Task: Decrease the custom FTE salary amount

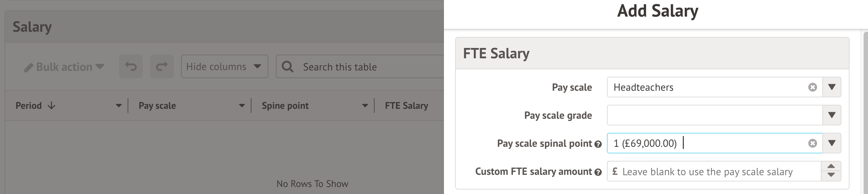Action: [x=831, y=176]
